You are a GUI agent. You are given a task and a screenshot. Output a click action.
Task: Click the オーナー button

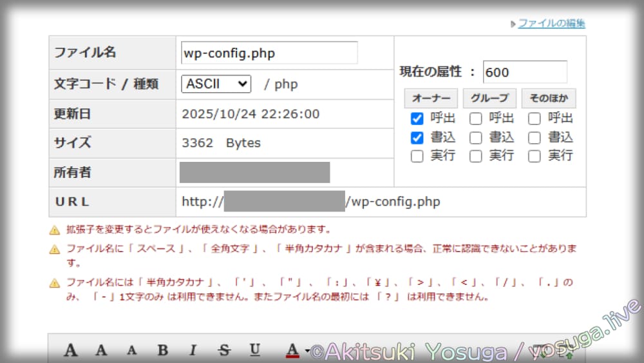tap(431, 98)
